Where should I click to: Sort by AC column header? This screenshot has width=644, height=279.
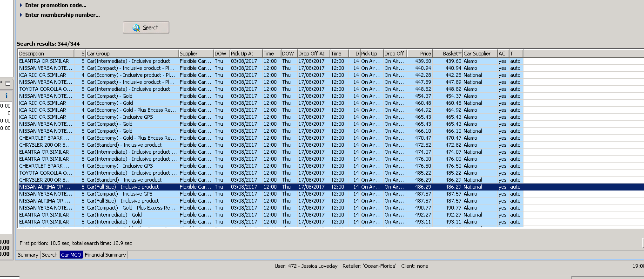[x=503, y=54]
